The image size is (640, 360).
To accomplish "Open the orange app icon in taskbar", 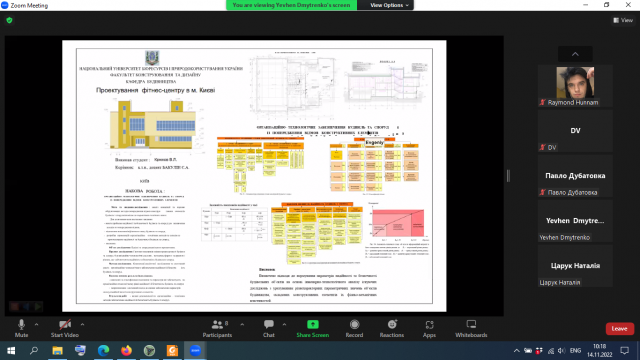I will click(172, 351).
